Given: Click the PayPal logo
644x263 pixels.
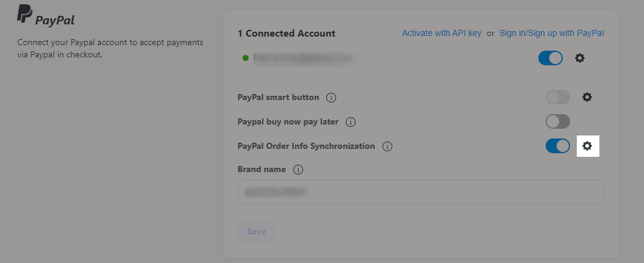Looking at the screenshot, I should coord(46,16).
